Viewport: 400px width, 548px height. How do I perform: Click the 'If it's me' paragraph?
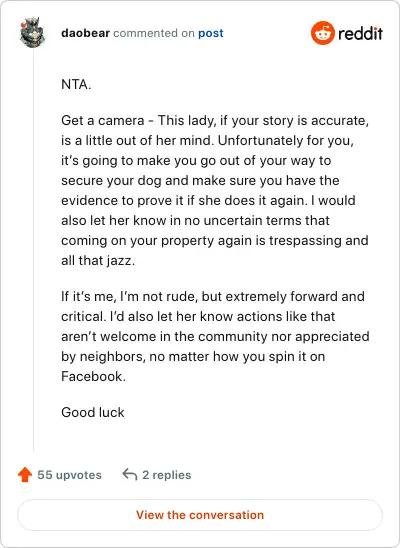(x=215, y=337)
